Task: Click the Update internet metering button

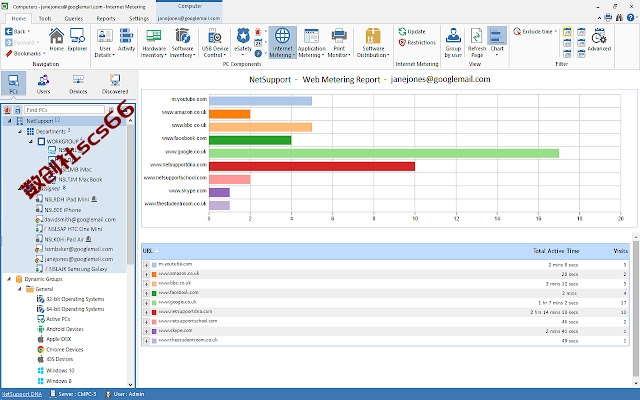Action: pyautogui.click(x=412, y=31)
